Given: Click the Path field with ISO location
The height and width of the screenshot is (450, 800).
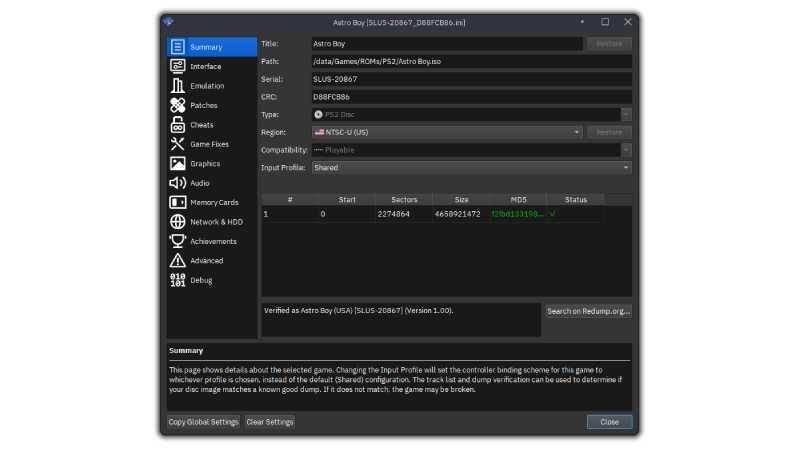Looking at the screenshot, I should [x=471, y=61].
